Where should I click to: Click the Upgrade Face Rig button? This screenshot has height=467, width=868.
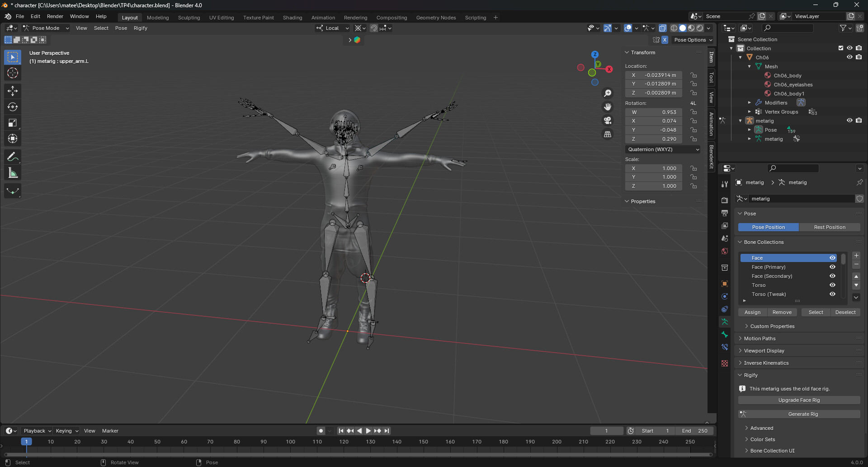(799, 400)
